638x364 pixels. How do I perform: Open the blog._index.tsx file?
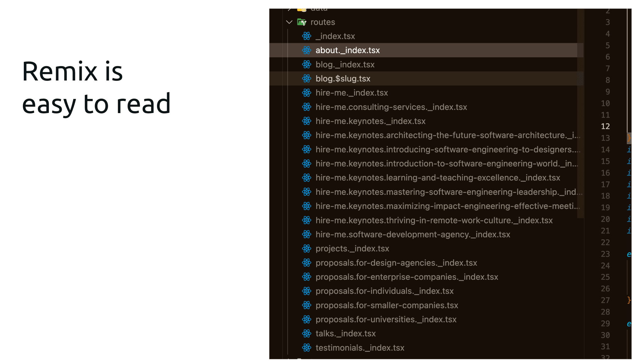coord(345,65)
